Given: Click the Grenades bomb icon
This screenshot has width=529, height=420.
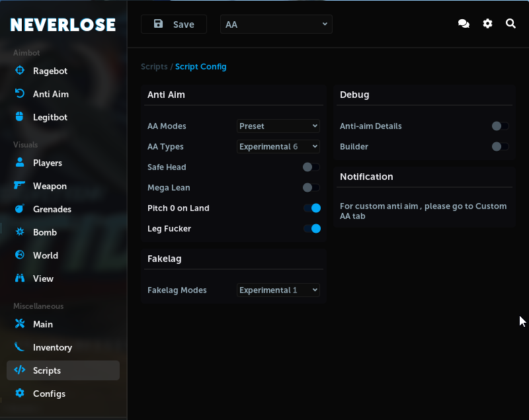Looking at the screenshot, I should (20, 209).
